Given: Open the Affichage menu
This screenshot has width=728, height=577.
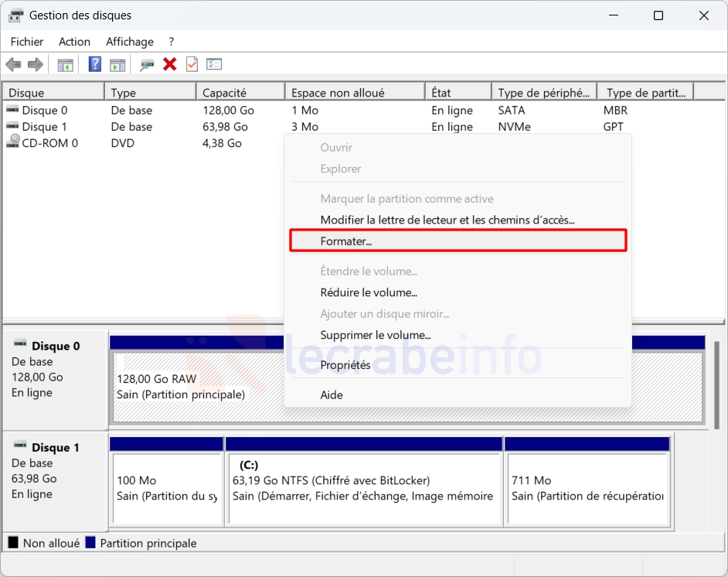Looking at the screenshot, I should [x=130, y=42].
